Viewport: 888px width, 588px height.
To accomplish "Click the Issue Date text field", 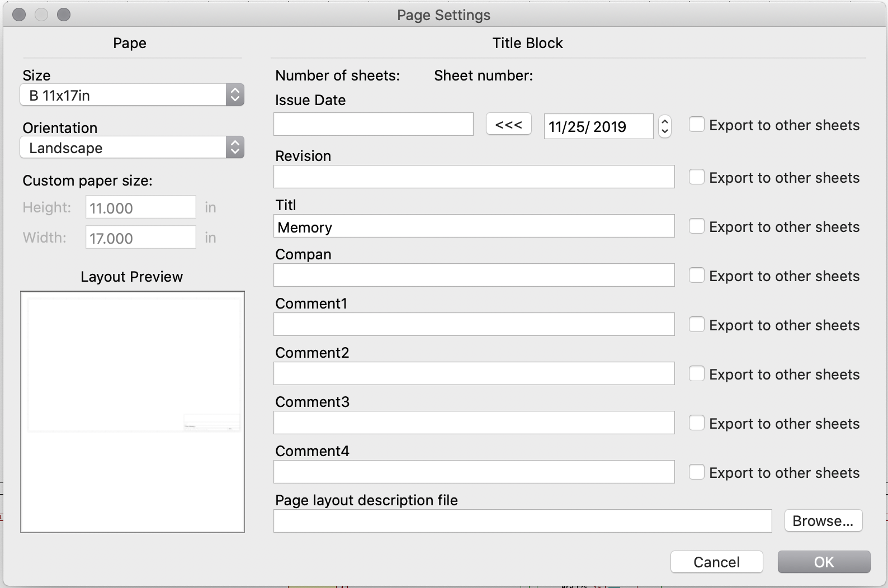I will click(x=373, y=124).
